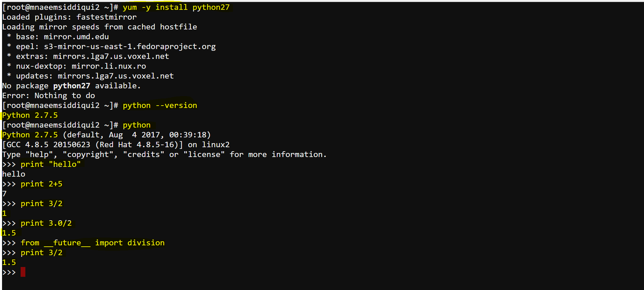644x290 pixels.
Task: Click the highlighted Python 2.7.5 version output
Action: (30, 115)
